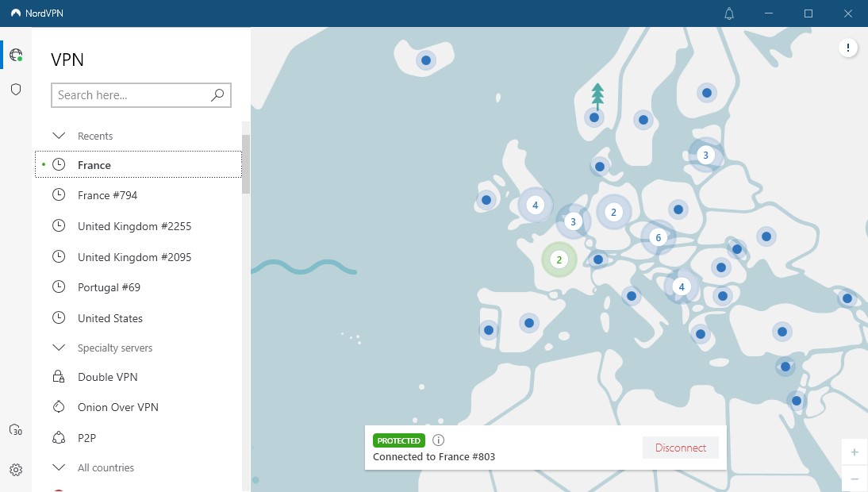
Task: Select the Finland server pin on map
Action: pyautogui.click(x=707, y=93)
